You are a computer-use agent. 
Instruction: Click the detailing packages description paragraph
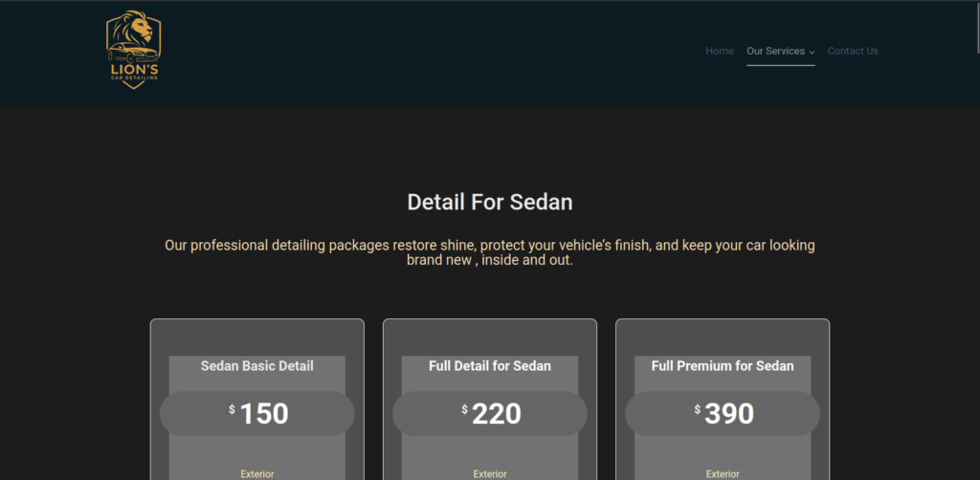pos(490,252)
